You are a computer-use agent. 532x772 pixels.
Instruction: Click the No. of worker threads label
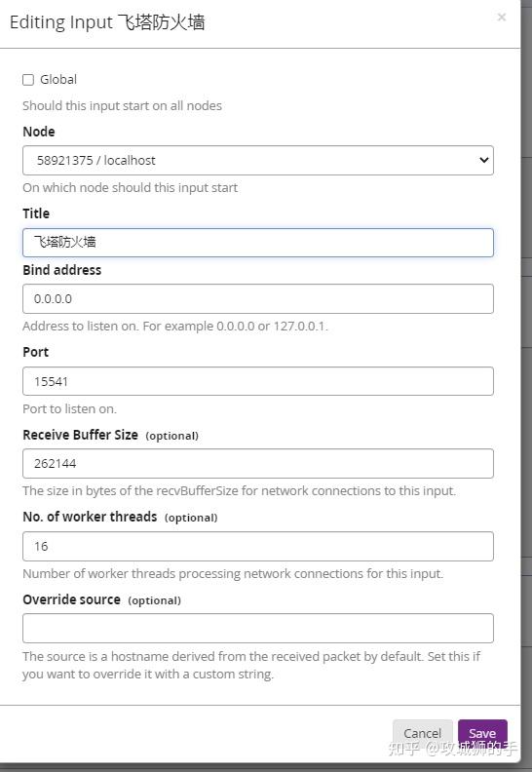90,517
